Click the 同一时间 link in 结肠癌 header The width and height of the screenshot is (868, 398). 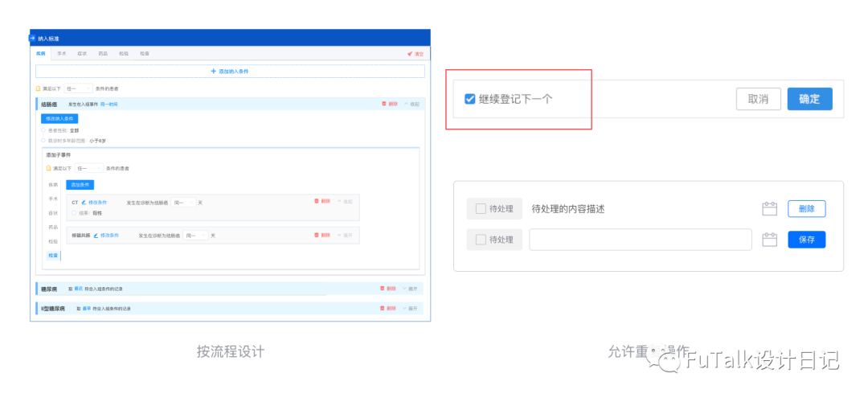pyautogui.click(x=109, y=104)
